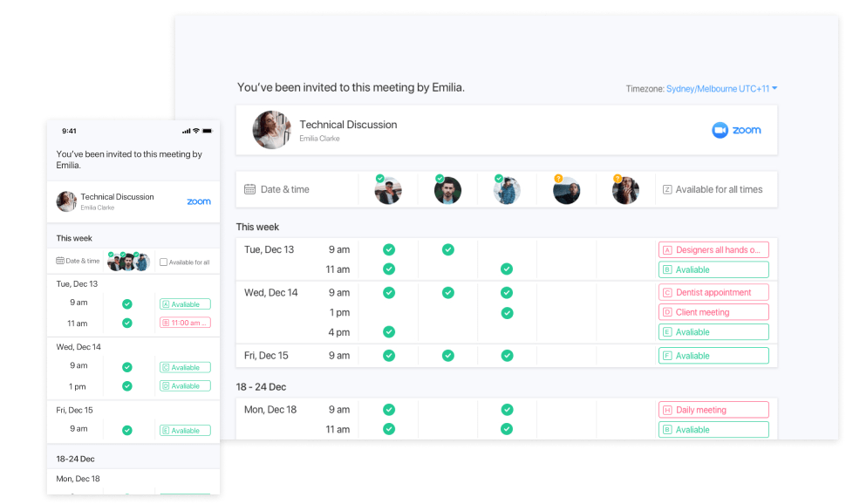Toggle Available for all checkbox in mobile view
The image size is (846, 504).
pyautogui.click(x=163, y=262)
